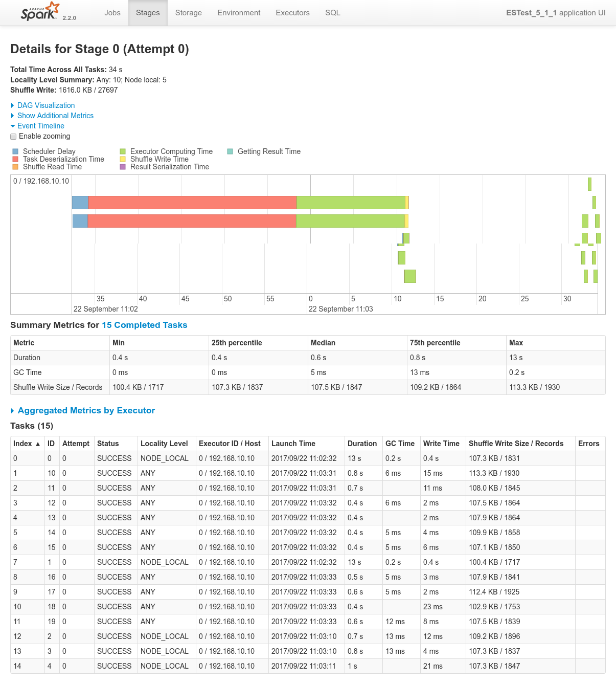This screenshot has height=684, width=616.
Task: Expand Aggregated Metrics by Executor
Action: 86,410
